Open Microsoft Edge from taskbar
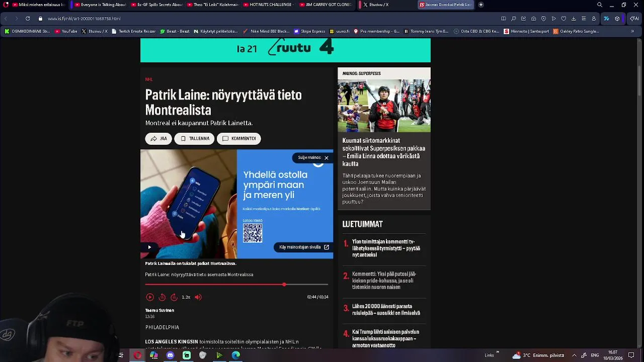 [235, 355]
